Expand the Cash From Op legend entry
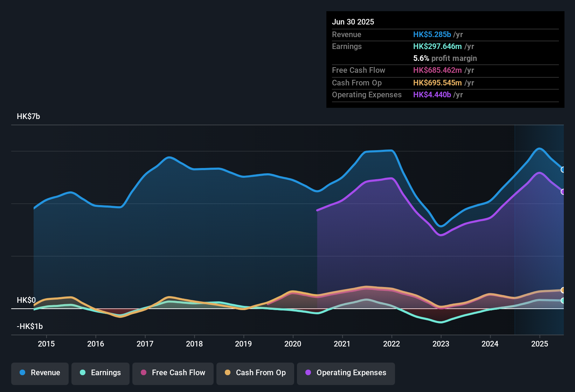Image resolution: width=575 pixels, height=392 pixels. point(255,373)
